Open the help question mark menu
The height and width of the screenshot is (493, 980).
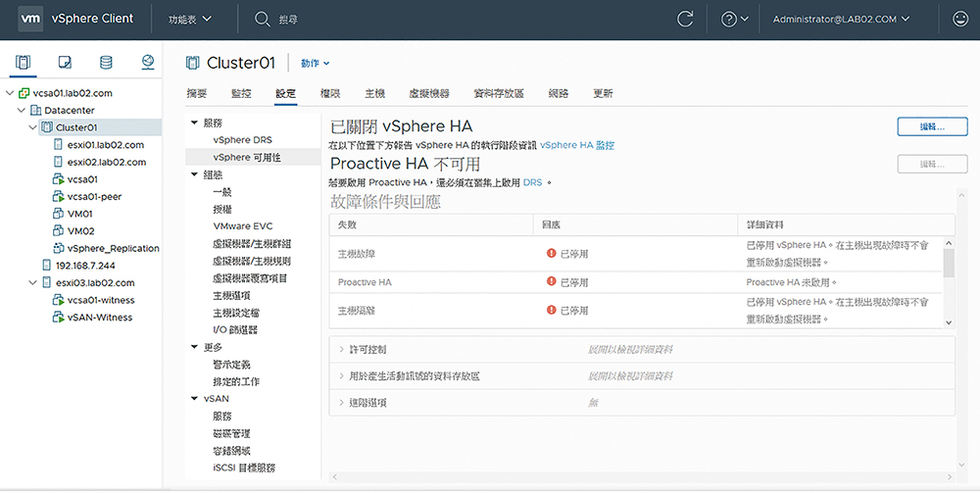tap(734, 20)
